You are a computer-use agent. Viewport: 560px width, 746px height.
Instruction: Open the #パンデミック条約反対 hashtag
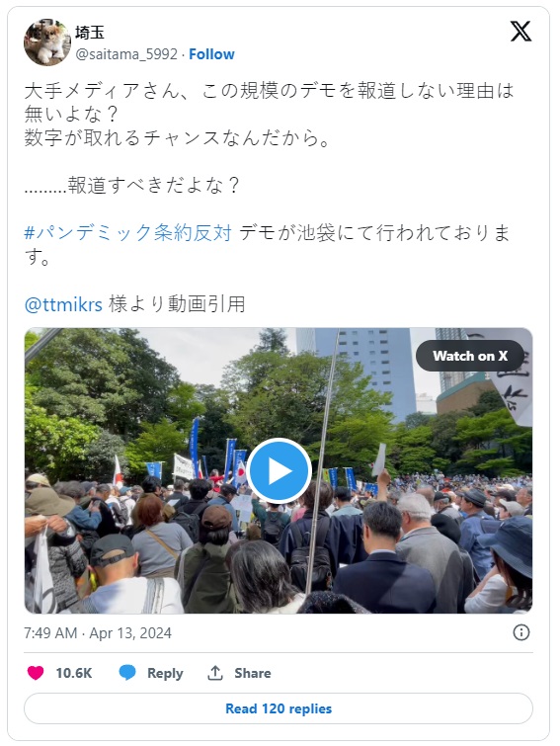click(x=127, y=233)
